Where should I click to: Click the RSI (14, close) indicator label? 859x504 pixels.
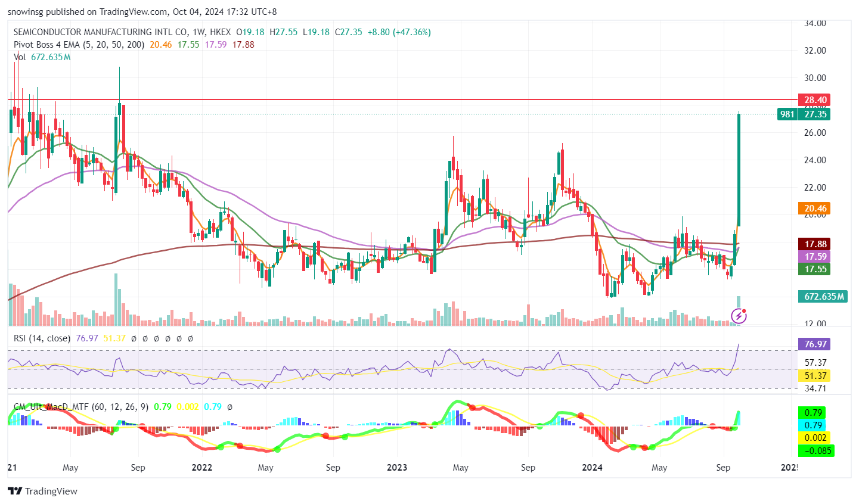pos(42,338)
